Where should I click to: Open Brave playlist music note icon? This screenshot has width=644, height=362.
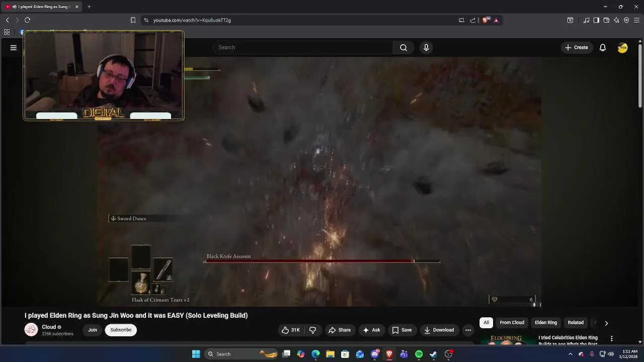[x=586, y=20]
